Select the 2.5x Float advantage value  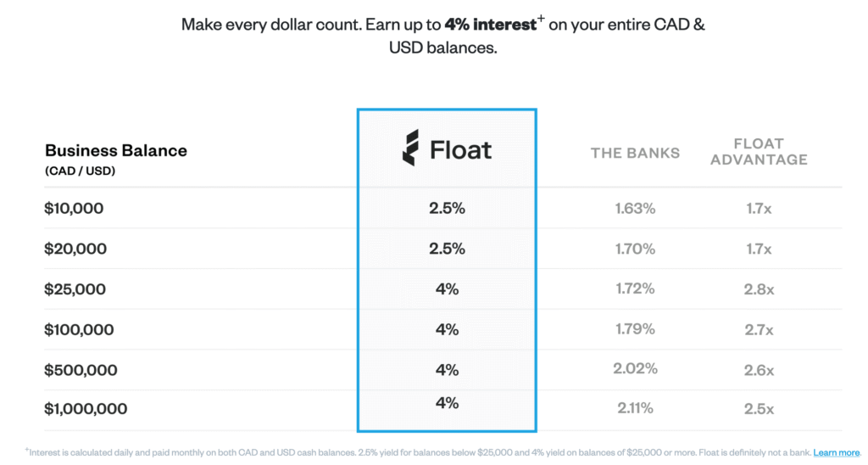point(758,409)
